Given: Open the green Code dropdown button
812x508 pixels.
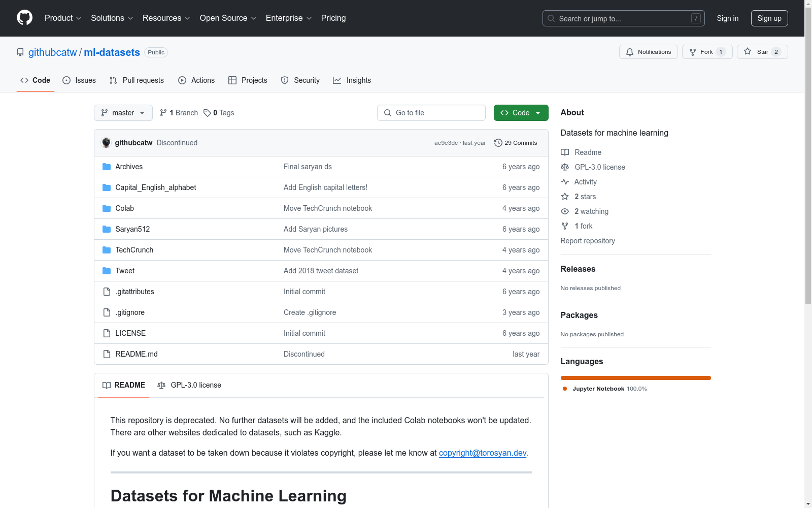Looking at the screenshot, I should [521, 113].
